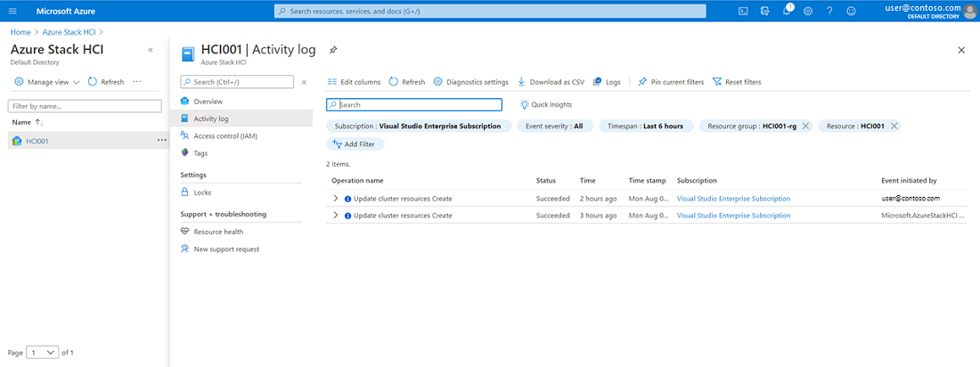Viewport: 980px width, 367px height.
Task: Remove the Resource HCI001 filter
Action: tap(894, 126)
